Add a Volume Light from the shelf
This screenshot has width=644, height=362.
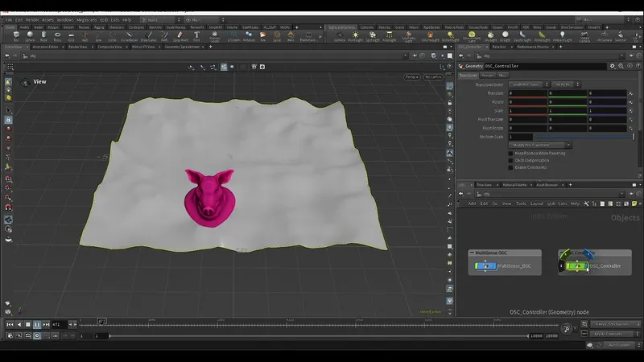point(430,36)
